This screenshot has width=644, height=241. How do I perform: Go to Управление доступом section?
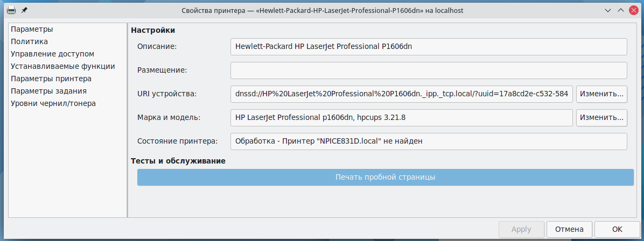(x=52, y=54)
